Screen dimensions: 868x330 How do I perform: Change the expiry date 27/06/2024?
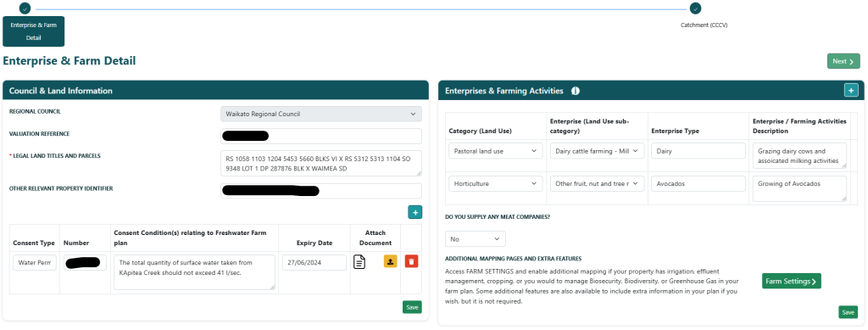314,262
